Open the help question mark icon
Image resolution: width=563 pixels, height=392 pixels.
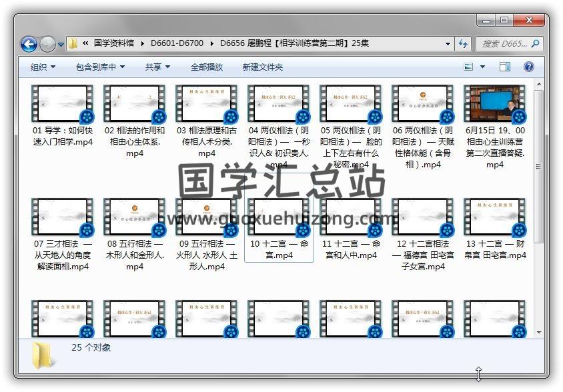point(529,67)
